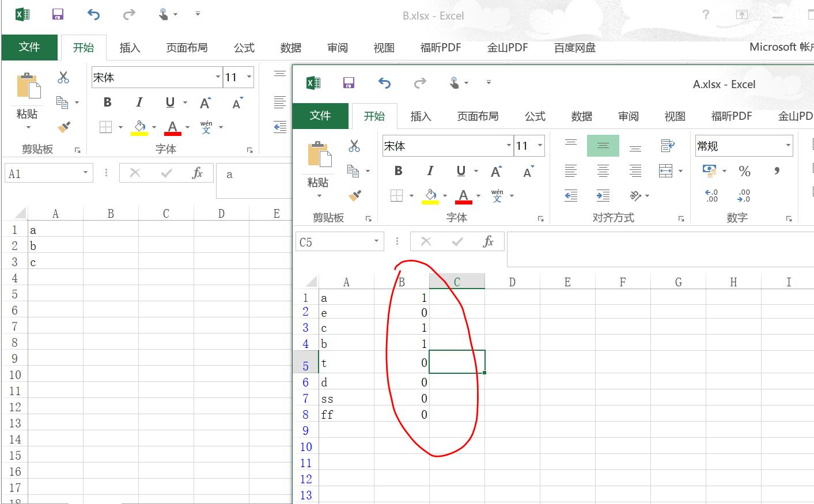
Task: Toggle Underline formatting in B.xlsx
Action: coord(169,103)
